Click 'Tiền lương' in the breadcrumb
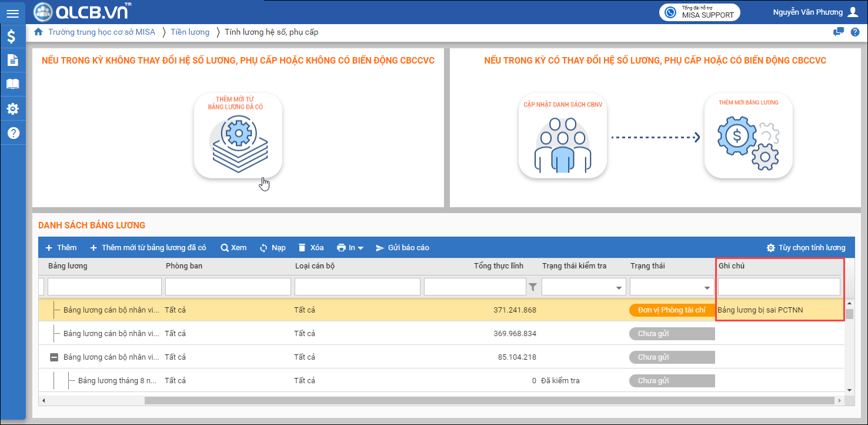The height and width of the screenshot is (425, 868). [x=190, y=32]
